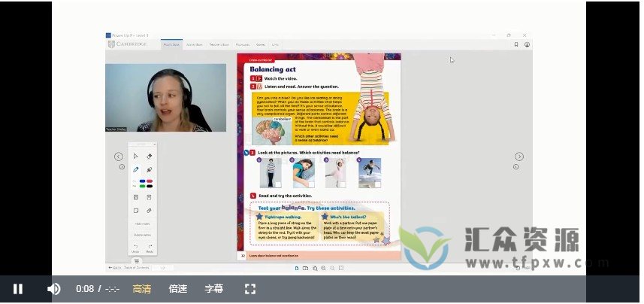Click small arrow below next-page button
This screenshot has height=304, width=644.
tap(516, 166)
